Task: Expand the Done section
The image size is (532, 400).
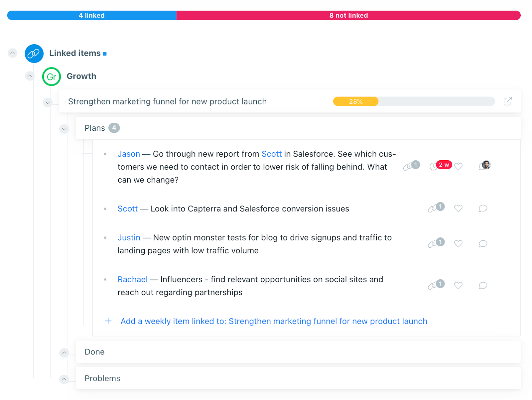Action: coord(64,352)
